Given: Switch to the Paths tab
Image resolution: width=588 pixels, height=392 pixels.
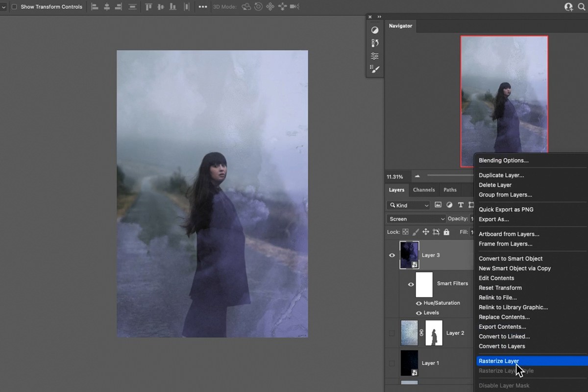Looking at the screenshot, I should click(x=450, y=190).
